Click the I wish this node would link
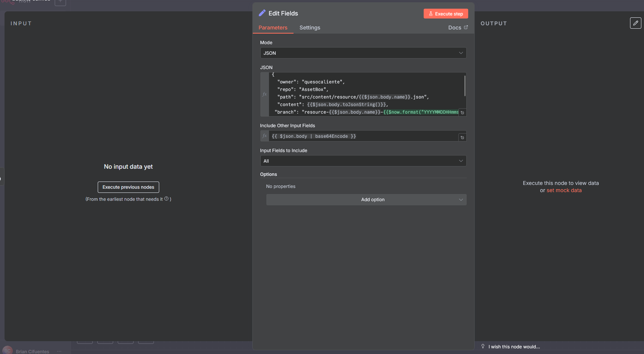 514,347
